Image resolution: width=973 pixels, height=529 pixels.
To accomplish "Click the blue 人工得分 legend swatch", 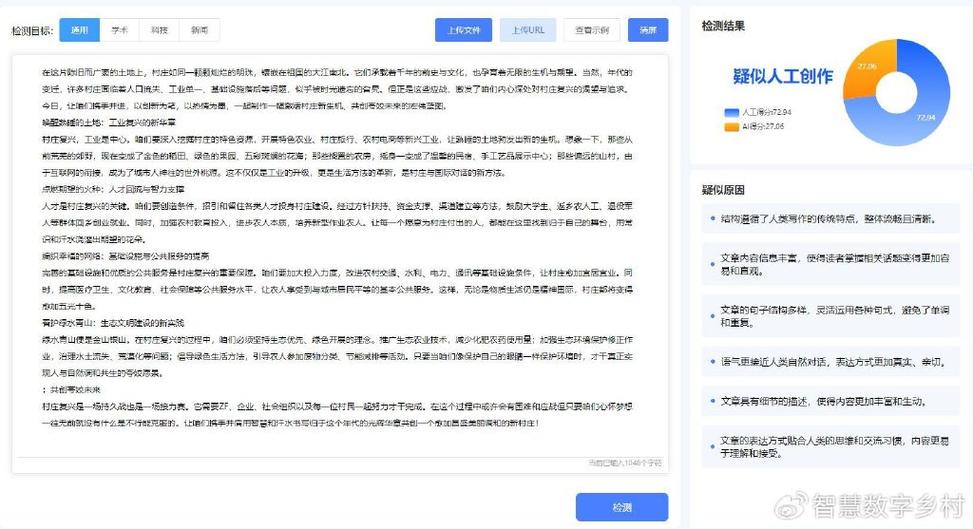I will tap(732, 112).
